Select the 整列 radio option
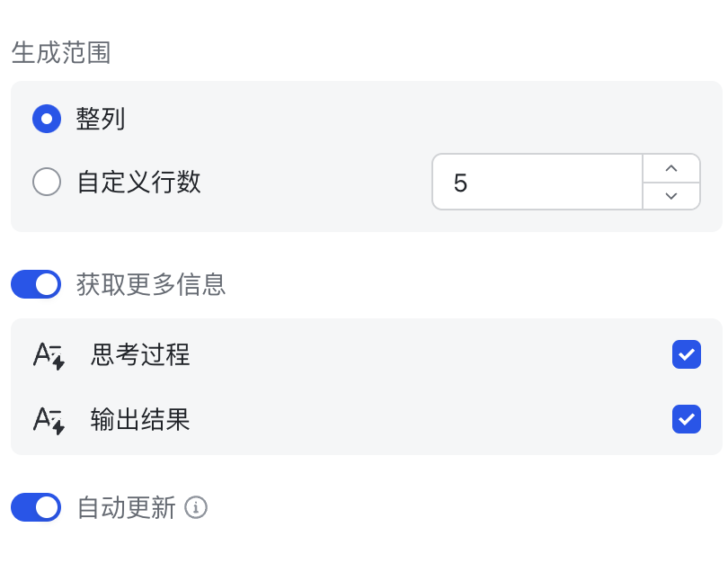This screenshot has height=572, width=728. [x=47, y=119]
